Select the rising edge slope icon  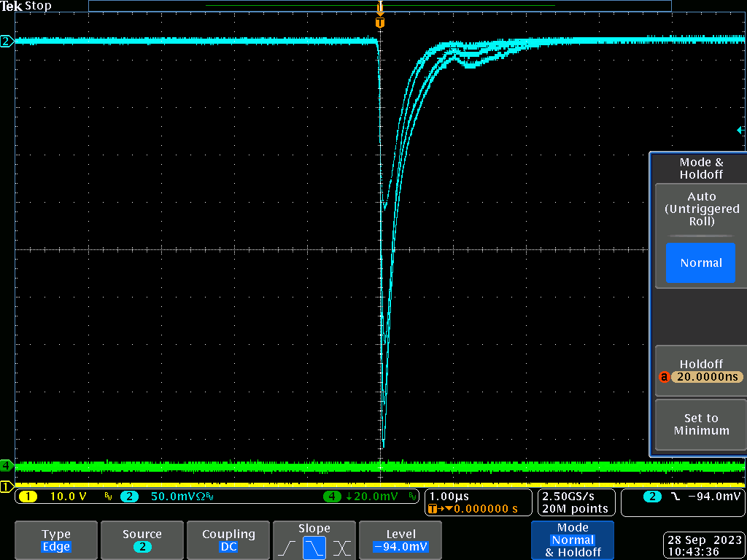(x=287, y=547)
